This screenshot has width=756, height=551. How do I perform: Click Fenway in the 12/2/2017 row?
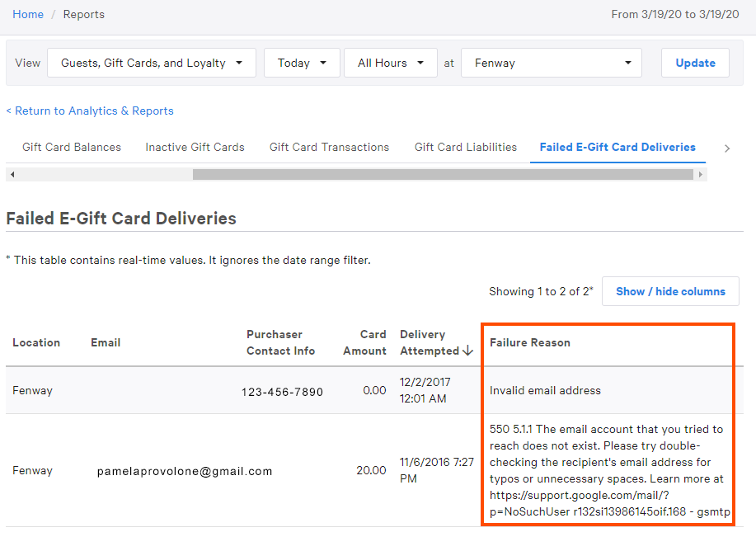[x=32, y=390]
